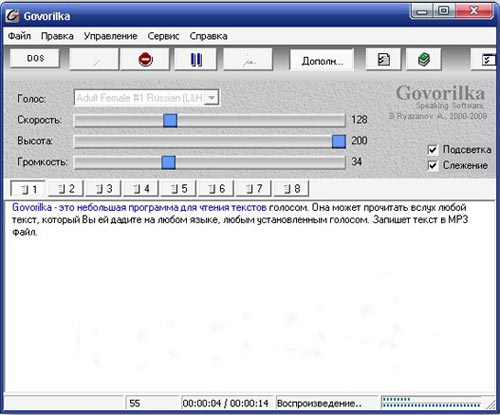
Task: Close the Govorilka window
Action: coord(473,11)
